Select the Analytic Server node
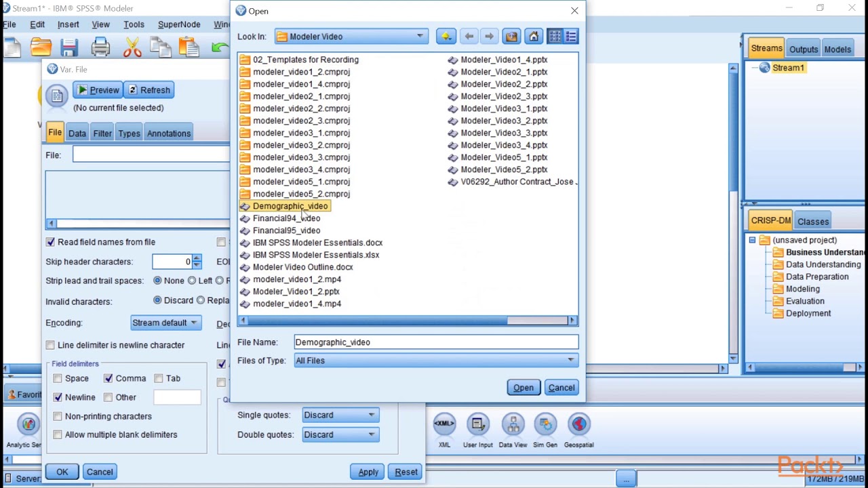The image size is (868, 488). (x=26, y=430)
